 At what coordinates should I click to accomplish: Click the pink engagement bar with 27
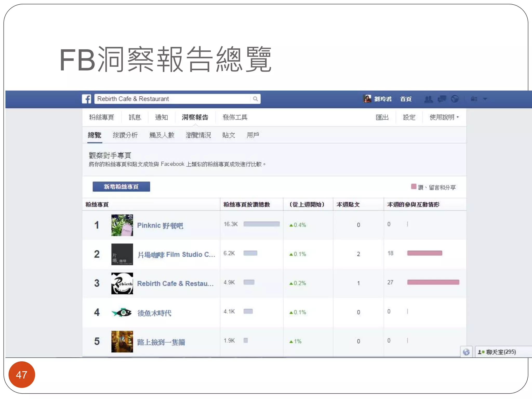point(433,282)
